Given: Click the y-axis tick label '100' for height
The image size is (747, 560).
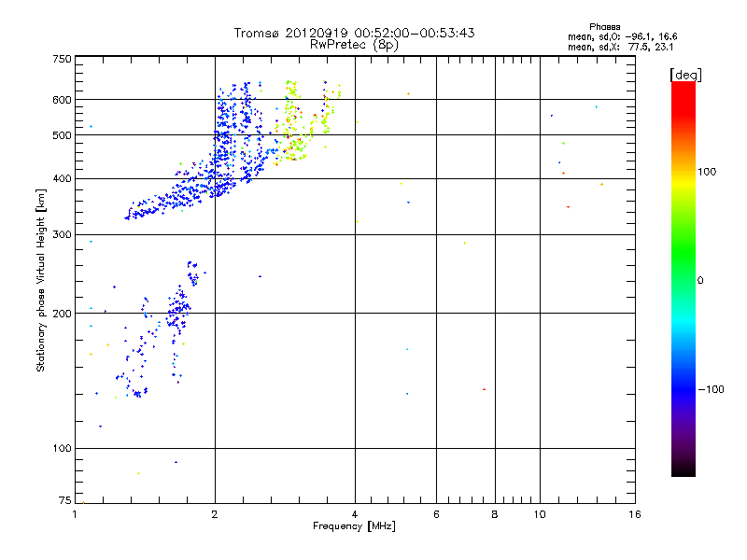Looking at the screenshot, I should click(62, 449).
